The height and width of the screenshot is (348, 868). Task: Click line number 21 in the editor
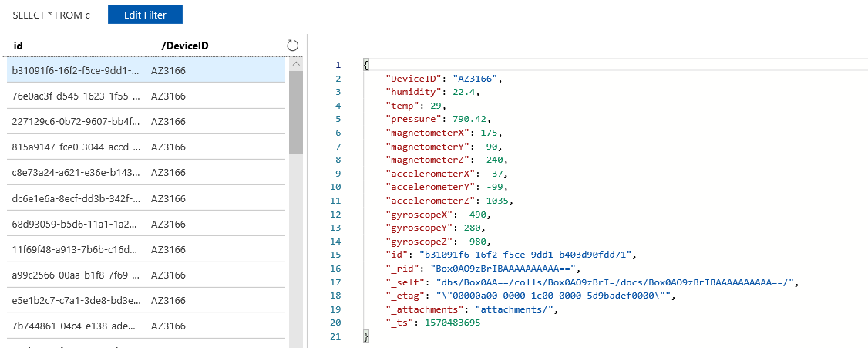click(336, 336)
